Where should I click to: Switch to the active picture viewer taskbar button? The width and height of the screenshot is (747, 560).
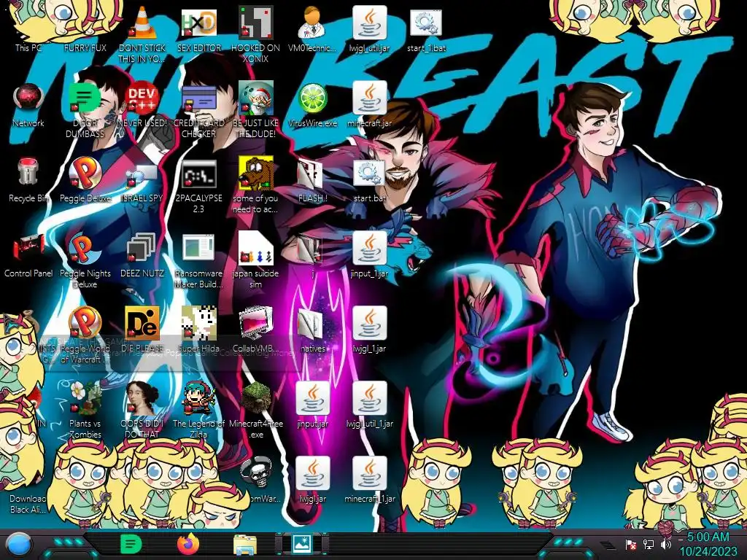pos(302,544)
